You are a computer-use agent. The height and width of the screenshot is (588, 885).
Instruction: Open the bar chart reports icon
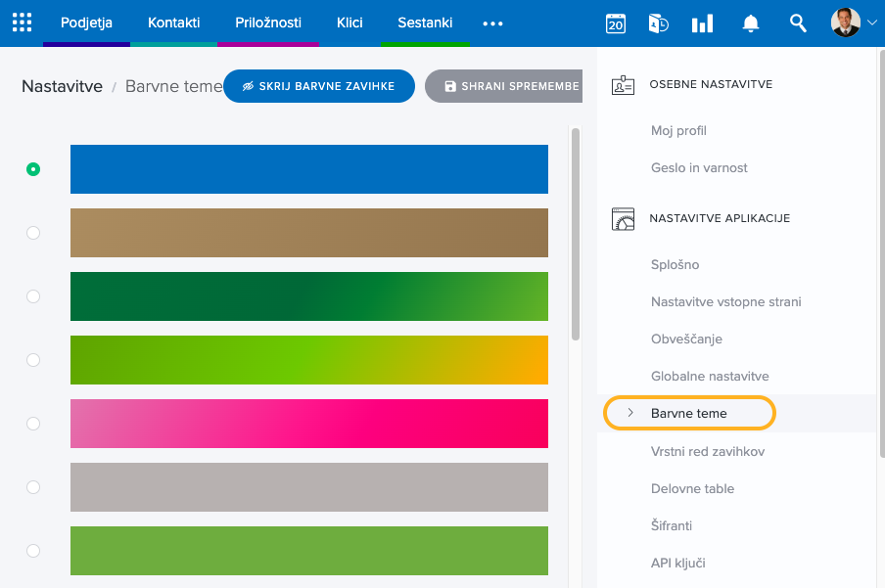702,23
